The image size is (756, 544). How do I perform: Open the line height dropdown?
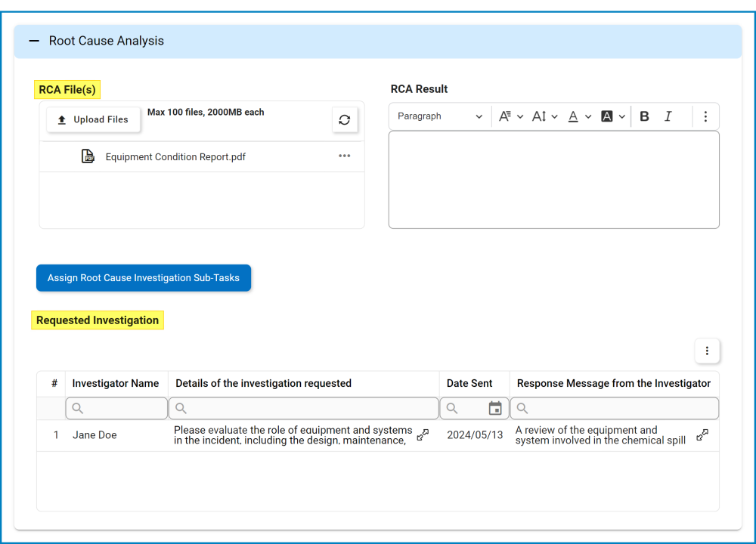544,116
